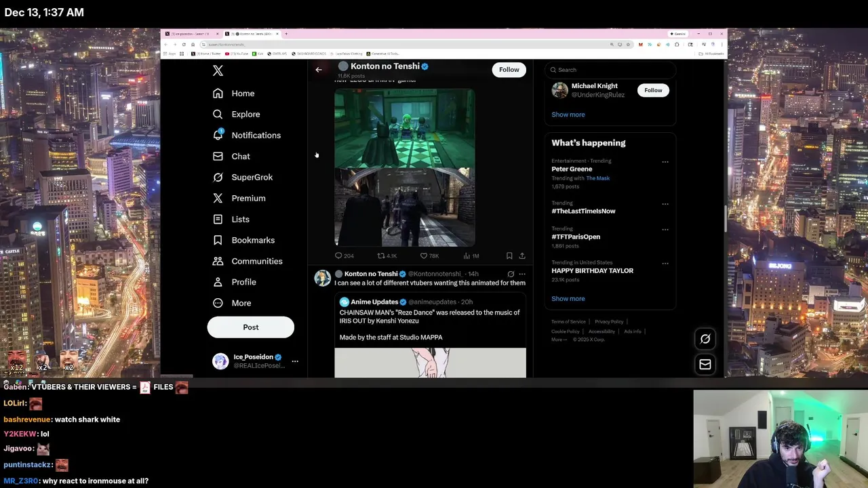Click Michael Knight's profile picture
This screenshot has height=488, width=868.
(x=559, y=90)
